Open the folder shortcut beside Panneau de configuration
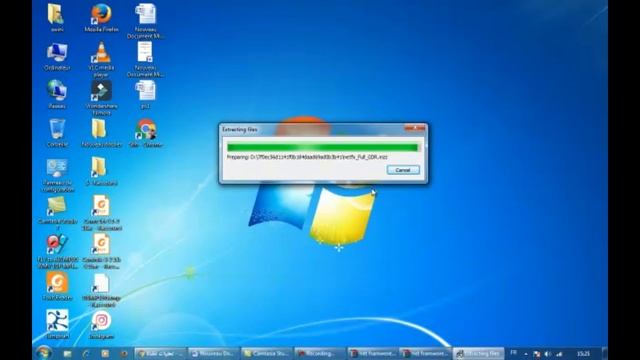640x360 pixels. (101, 171)
